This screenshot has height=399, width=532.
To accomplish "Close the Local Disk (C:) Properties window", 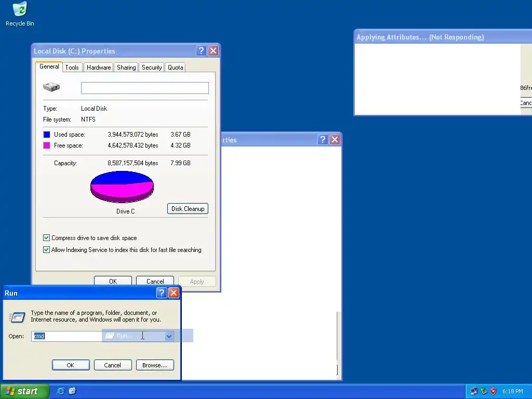I will click(213, 51).
